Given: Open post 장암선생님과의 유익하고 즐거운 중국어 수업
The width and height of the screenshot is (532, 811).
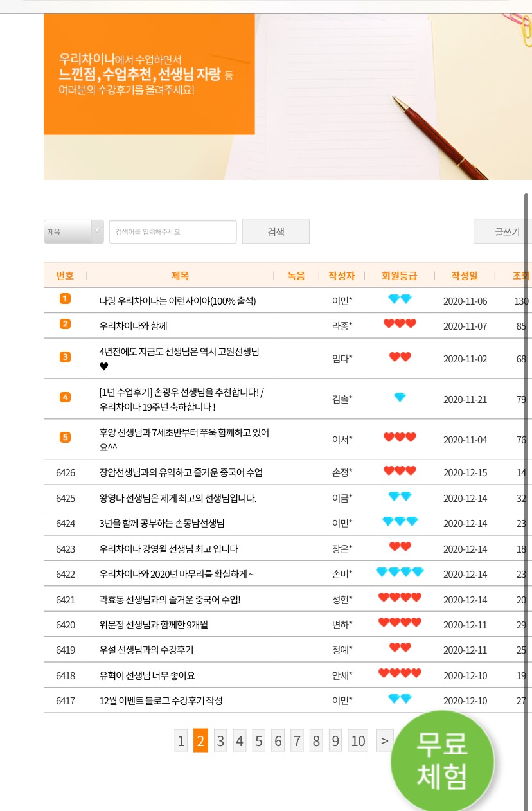Looking at the screenshot, I should (x=181, y=473).
